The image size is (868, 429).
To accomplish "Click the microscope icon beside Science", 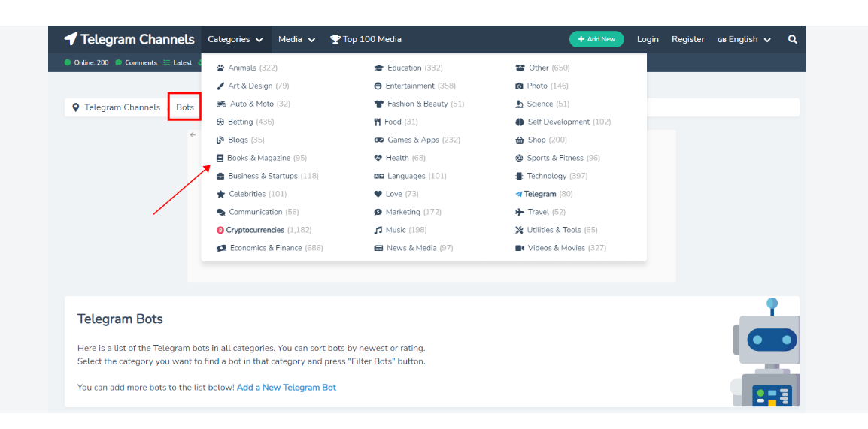I will click(519, 104).
